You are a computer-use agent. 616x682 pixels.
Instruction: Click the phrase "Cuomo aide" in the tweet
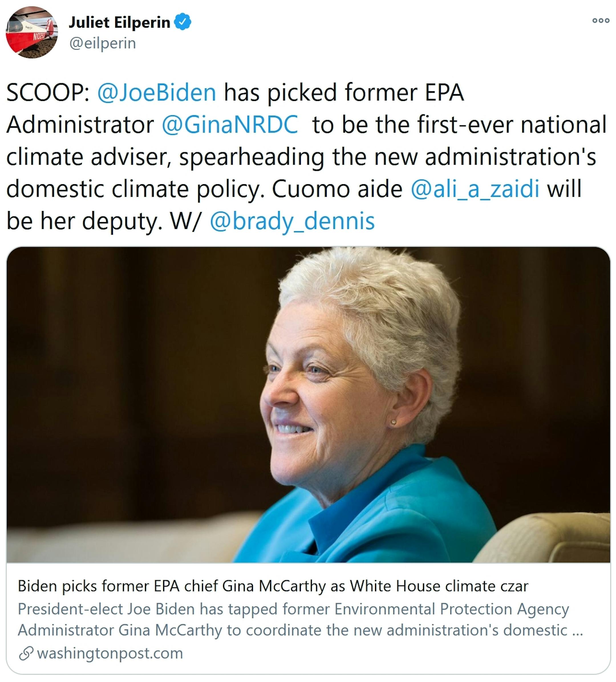point(337,188)
